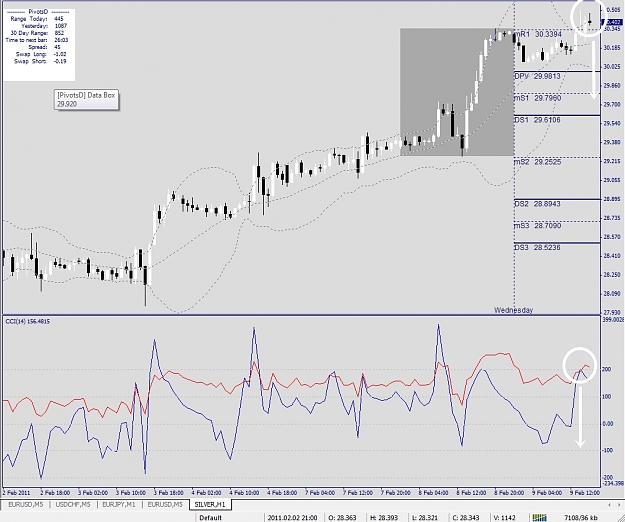This screenshot has height=522, width=625.
Task: Click the 'L: 28.321' low price in status bar
Action: click(425, 518)
